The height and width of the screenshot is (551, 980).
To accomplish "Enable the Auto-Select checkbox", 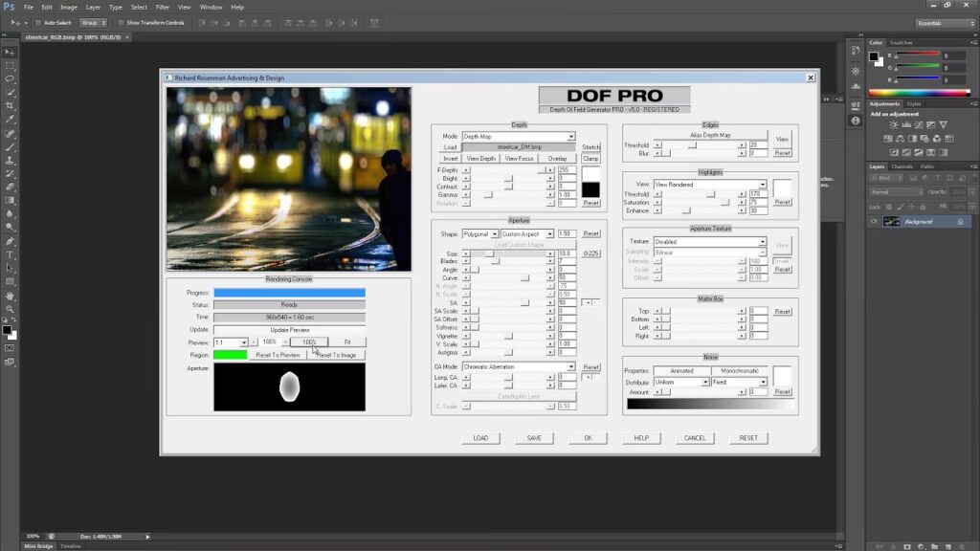I will [37, 22].
